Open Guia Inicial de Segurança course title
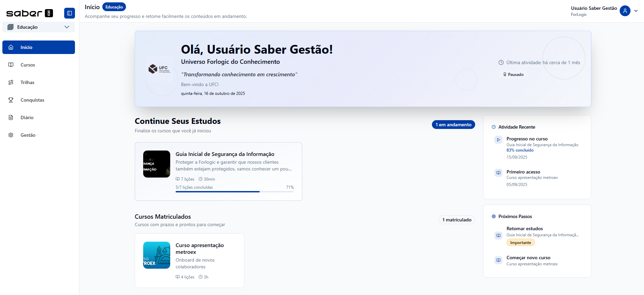The height and width of the screenshot is (295, 644). pyautogui.click(x=225, y=154)
